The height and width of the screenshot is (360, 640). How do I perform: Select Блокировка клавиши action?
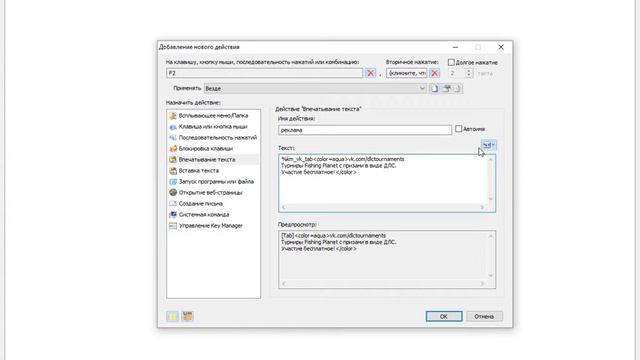[213, 149]
